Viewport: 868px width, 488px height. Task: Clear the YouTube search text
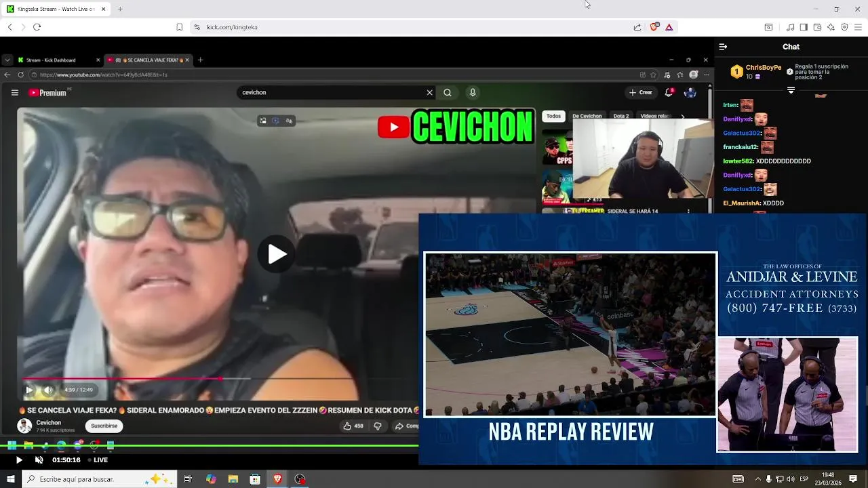429,92
